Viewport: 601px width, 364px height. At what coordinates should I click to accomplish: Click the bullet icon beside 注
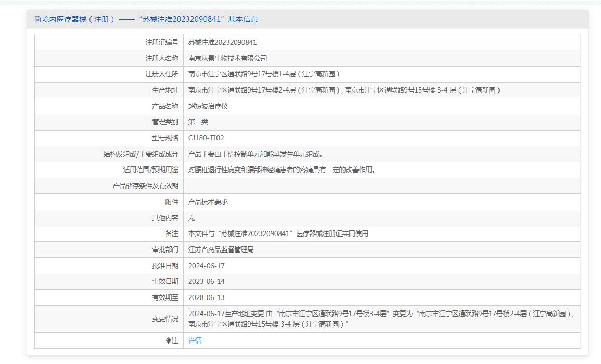168,341
